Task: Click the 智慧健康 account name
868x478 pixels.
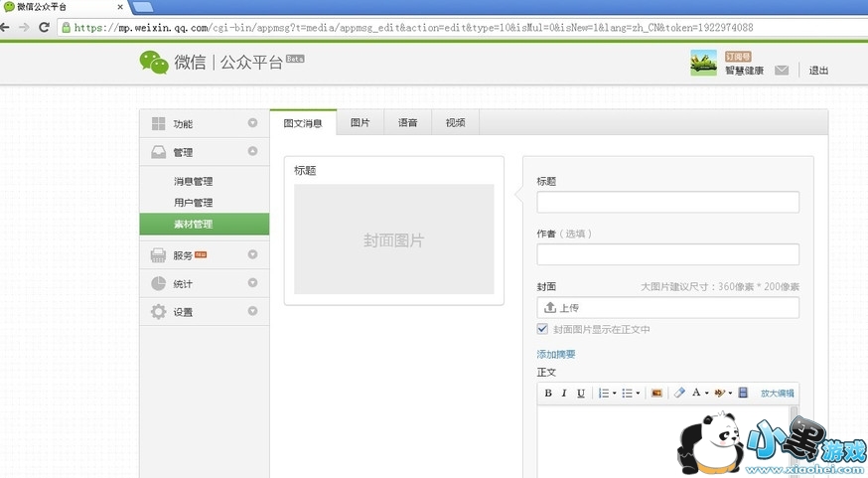Action: [x=744, y=71]
